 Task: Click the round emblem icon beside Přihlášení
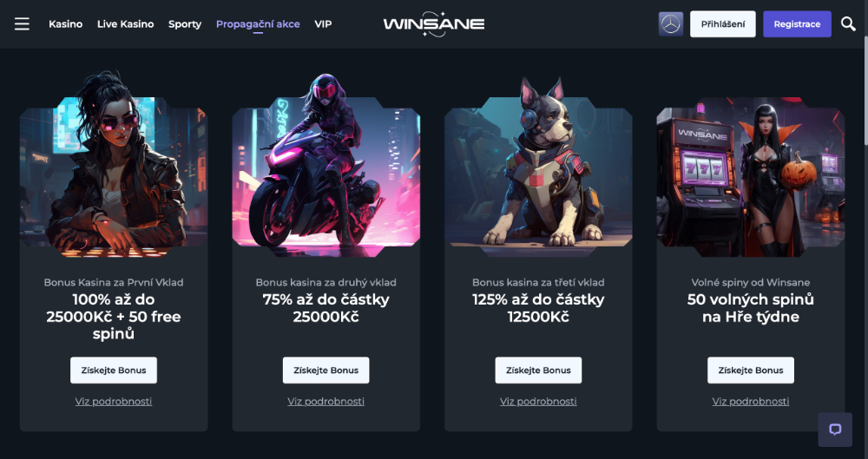click(x=670, y=24)
